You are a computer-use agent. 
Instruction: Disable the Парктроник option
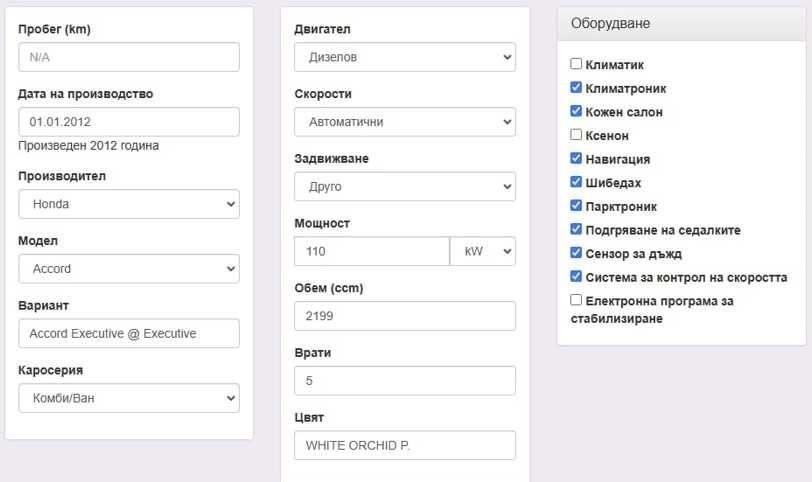(x=576, y=206)
